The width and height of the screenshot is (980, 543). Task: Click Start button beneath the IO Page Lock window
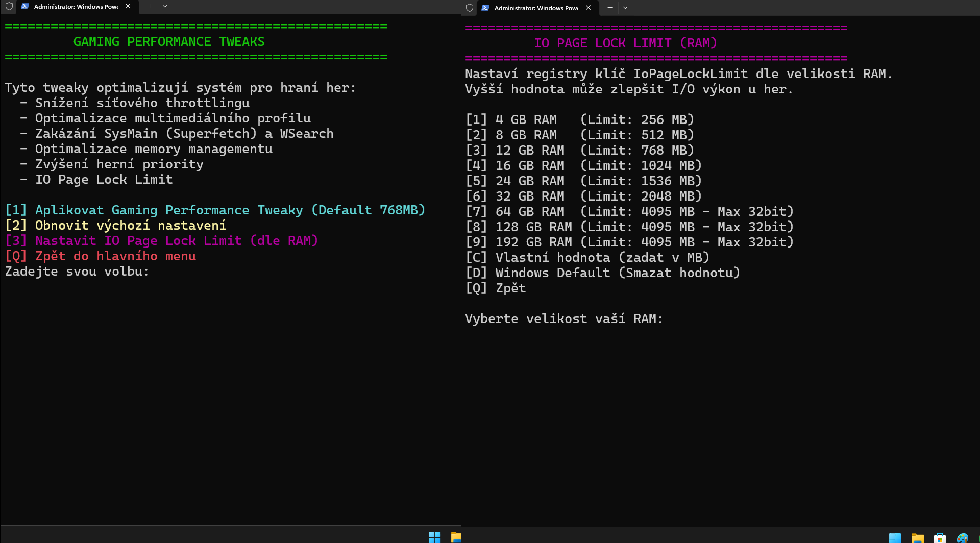(895, 538)
